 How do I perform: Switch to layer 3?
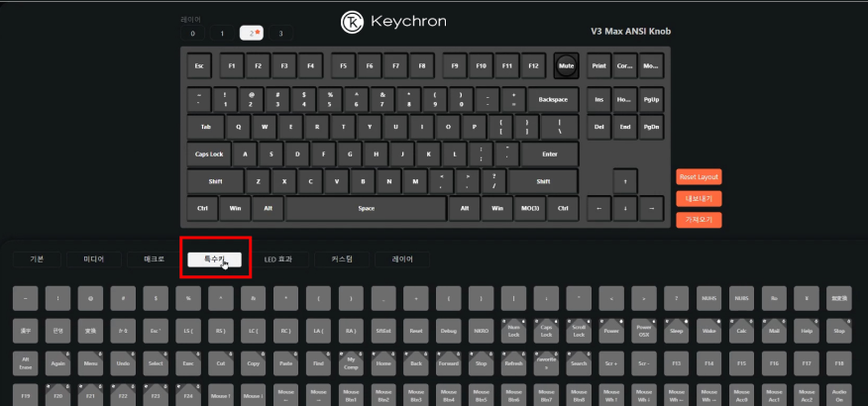tap(280, 34)
